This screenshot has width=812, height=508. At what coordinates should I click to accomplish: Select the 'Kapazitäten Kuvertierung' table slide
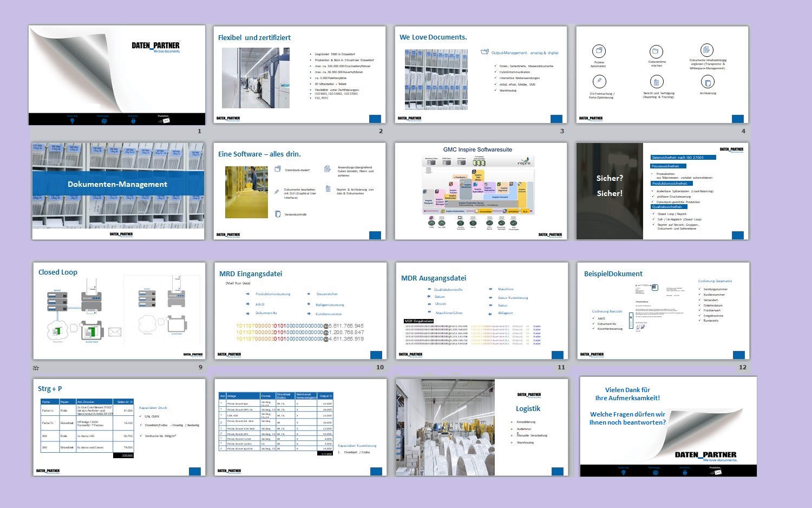tap(300, 427)
